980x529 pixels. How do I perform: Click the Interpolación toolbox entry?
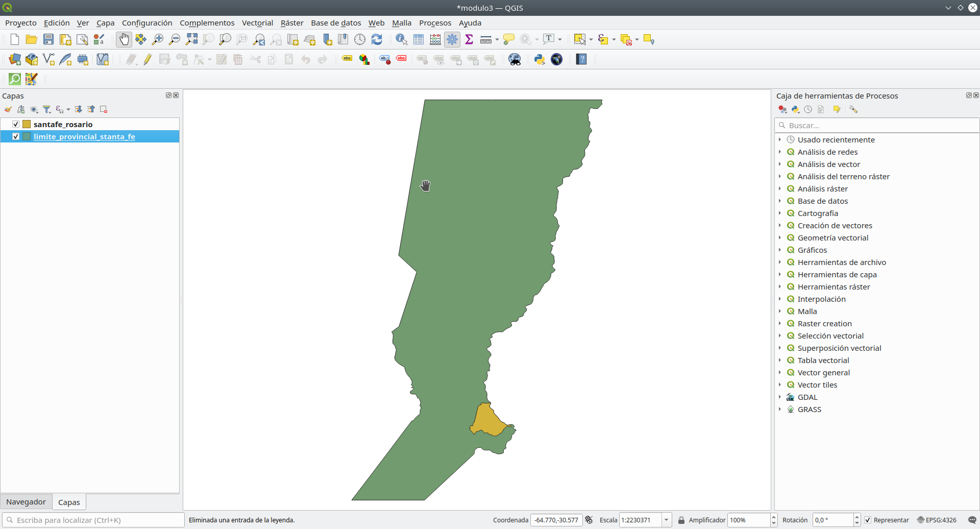coord(821,299)
